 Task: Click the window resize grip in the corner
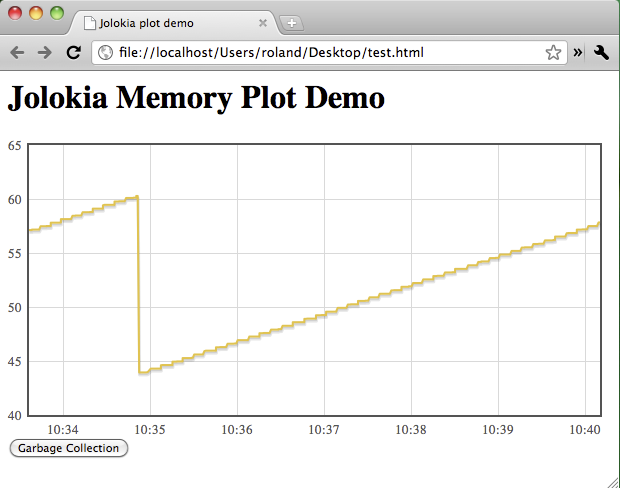pos(612,480)
